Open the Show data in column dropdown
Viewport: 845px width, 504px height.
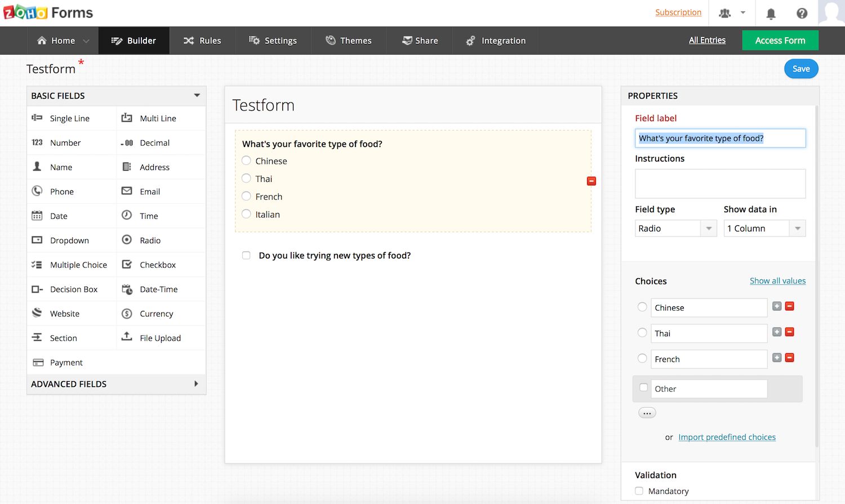pyautogui.click(x=764, y=228)
